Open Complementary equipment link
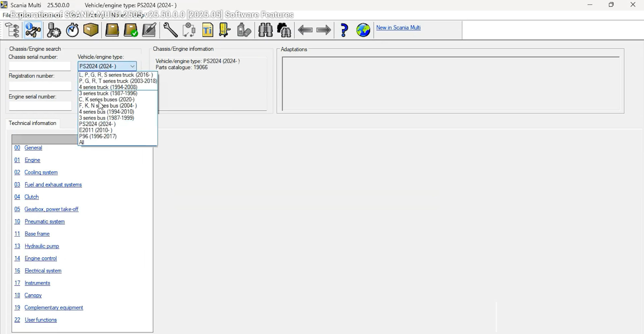Screen dimensions: 644x334 (x=54, y=308)
